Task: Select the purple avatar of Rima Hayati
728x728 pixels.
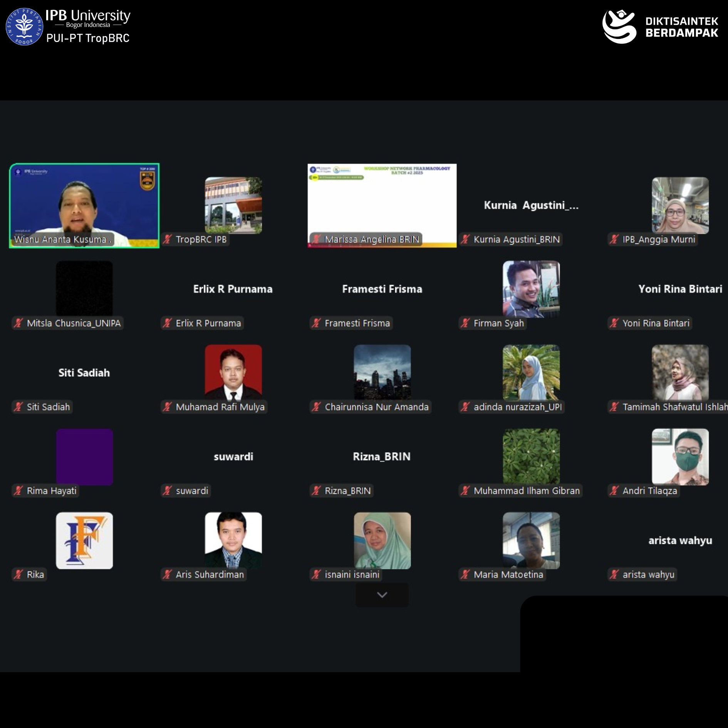Action: 84,456
